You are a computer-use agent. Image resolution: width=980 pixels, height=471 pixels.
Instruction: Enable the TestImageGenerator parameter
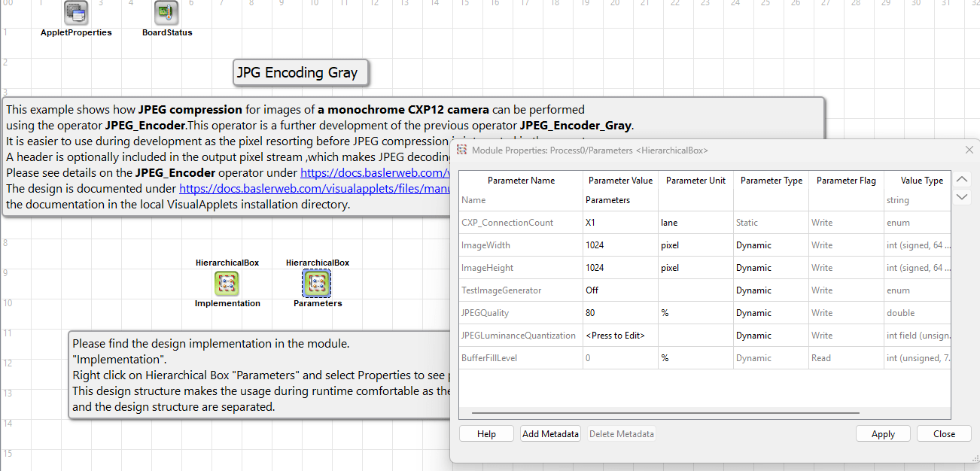619,290
